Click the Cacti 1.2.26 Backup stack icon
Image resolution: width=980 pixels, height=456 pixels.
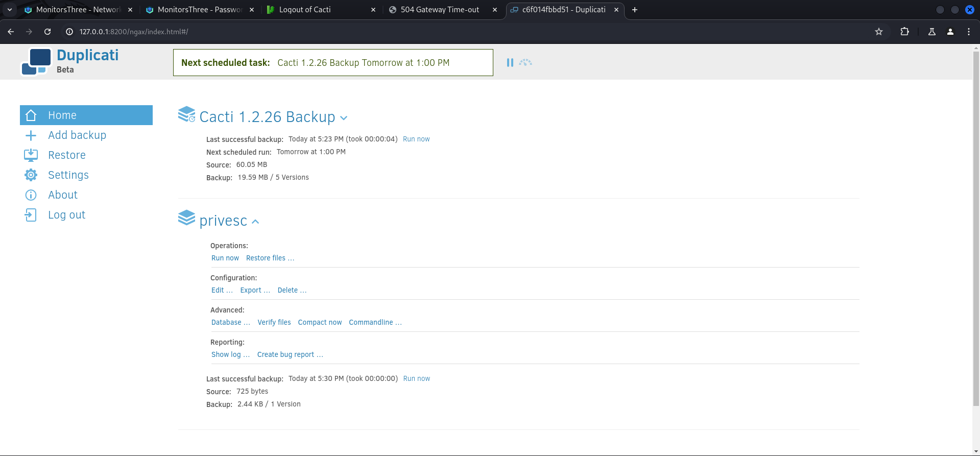point(186,114)
